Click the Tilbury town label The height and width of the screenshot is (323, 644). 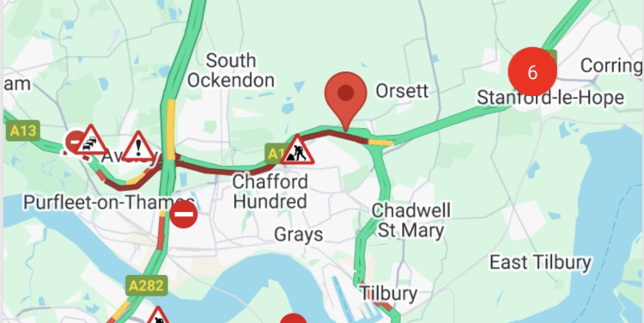tap(388, 294)
